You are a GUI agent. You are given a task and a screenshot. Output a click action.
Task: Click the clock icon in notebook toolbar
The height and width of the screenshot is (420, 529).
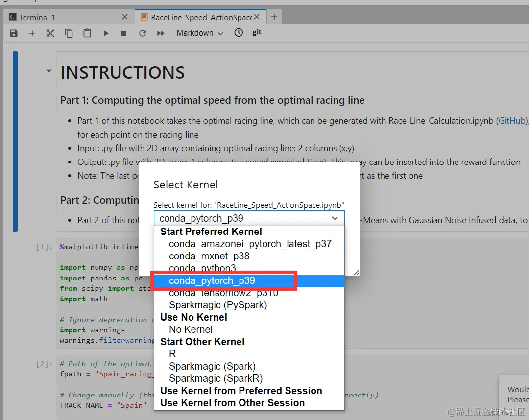click(x=239, y=33)
